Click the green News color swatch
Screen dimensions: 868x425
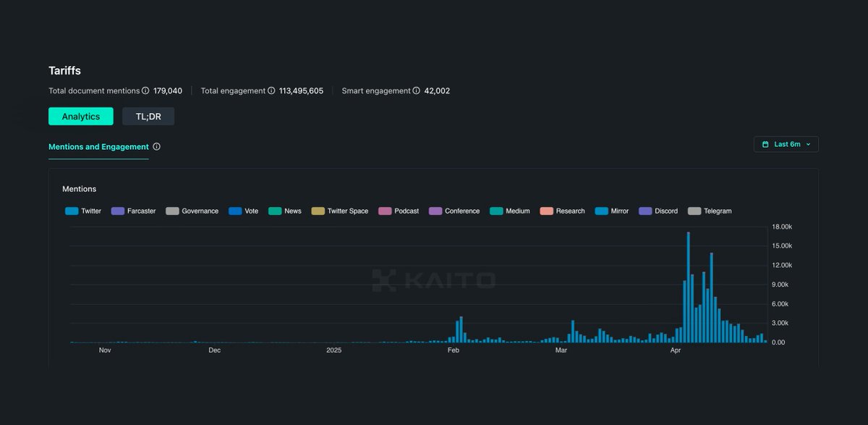(x=274, y=211)
